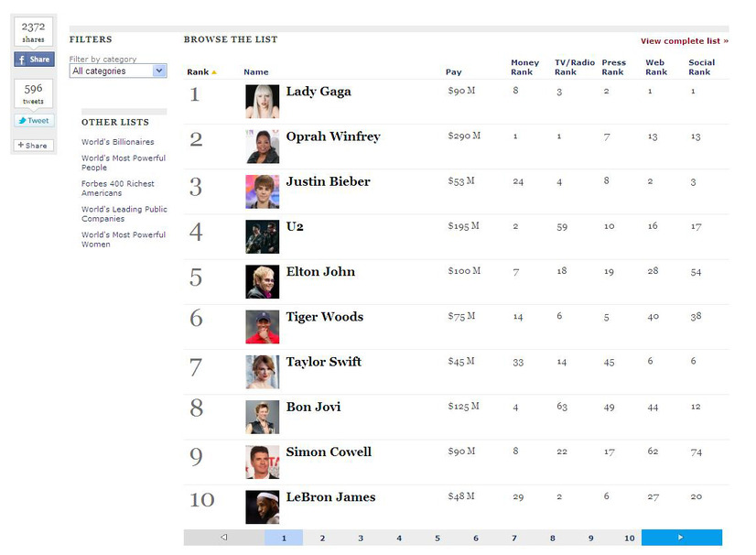Click U2's $195 M pay value
The width and height of the screenshot is (756, 555).
463,226
